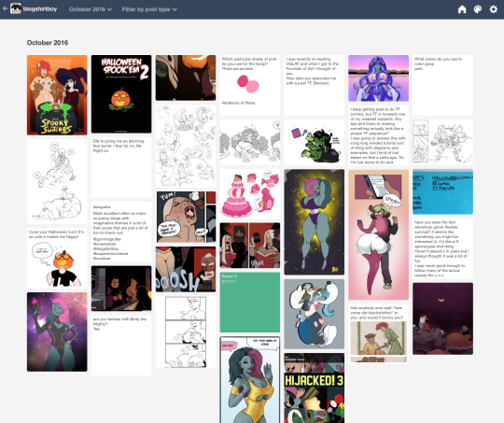The width and height of the screenshot is (504, 423).
Task: Open the 'here come dat blackshirtboi' post
Action: tap(378, 334)
